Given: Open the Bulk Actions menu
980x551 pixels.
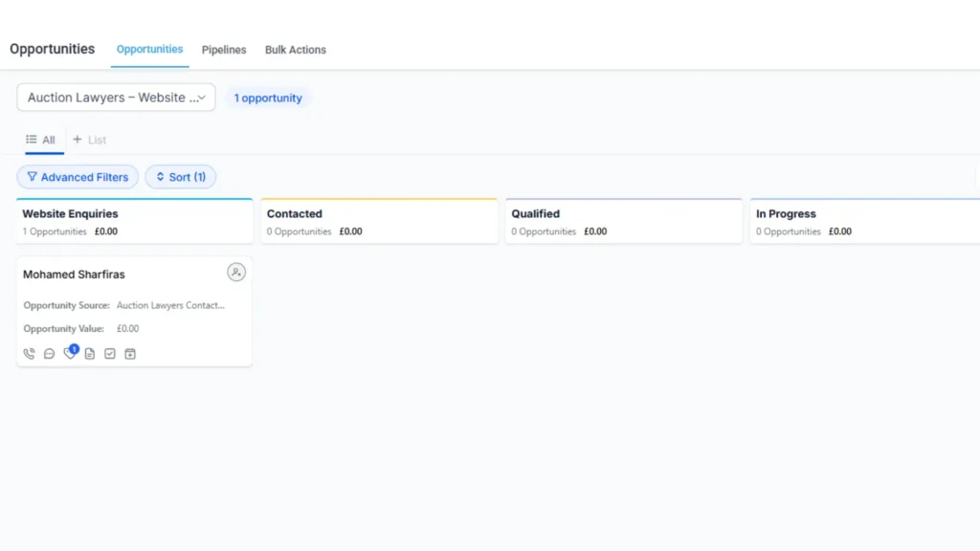Looking at the screenshot, I should pos(295,49).
